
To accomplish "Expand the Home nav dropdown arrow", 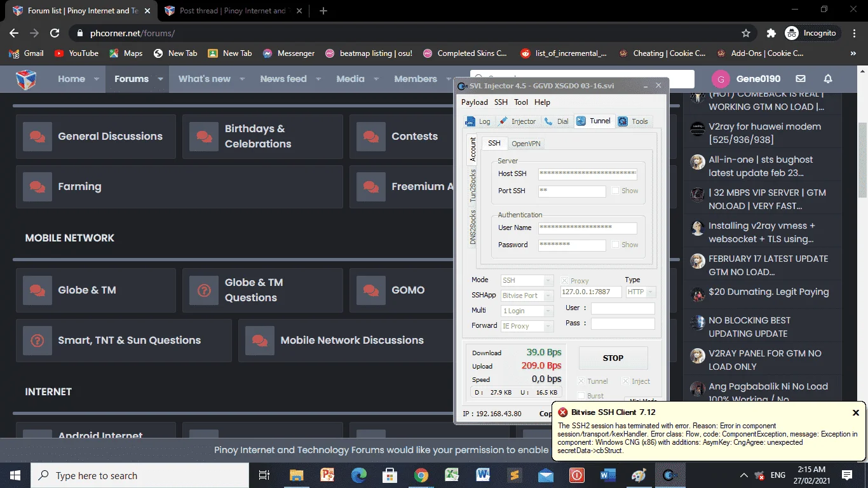I will pos(97,79).
